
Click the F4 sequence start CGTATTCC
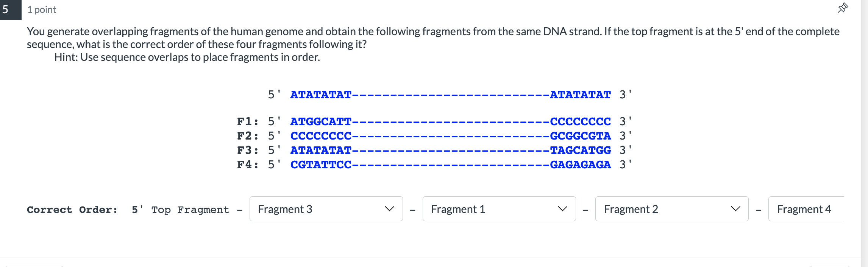tap(321, 165)
